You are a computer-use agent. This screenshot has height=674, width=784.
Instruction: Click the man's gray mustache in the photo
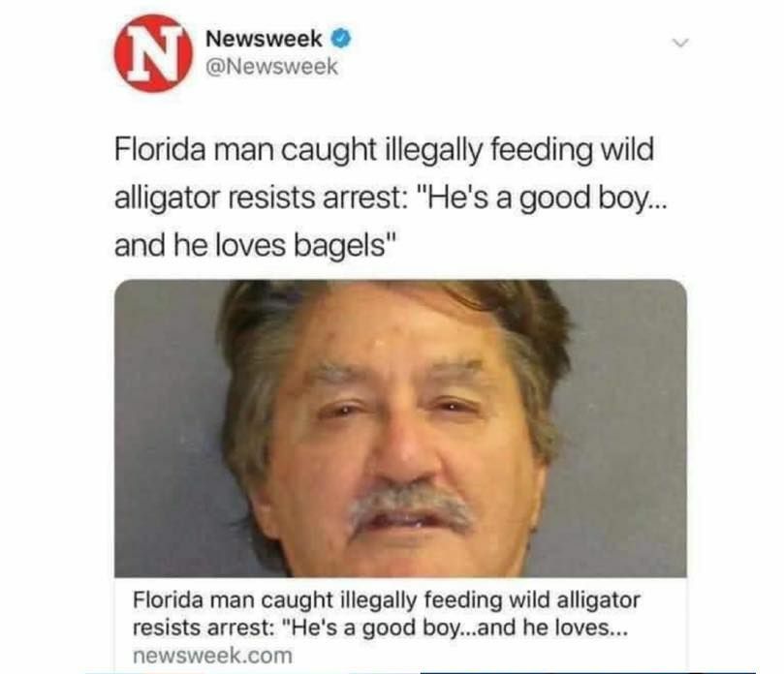pos(411,505)
